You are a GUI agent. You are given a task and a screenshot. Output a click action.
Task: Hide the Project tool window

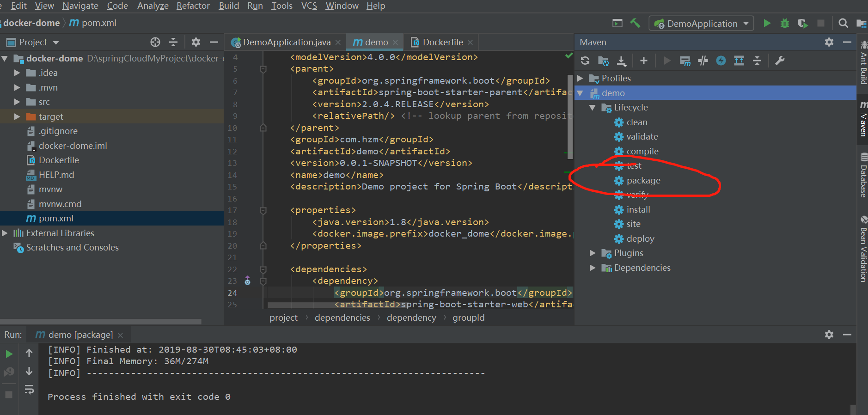pos(214,42)
